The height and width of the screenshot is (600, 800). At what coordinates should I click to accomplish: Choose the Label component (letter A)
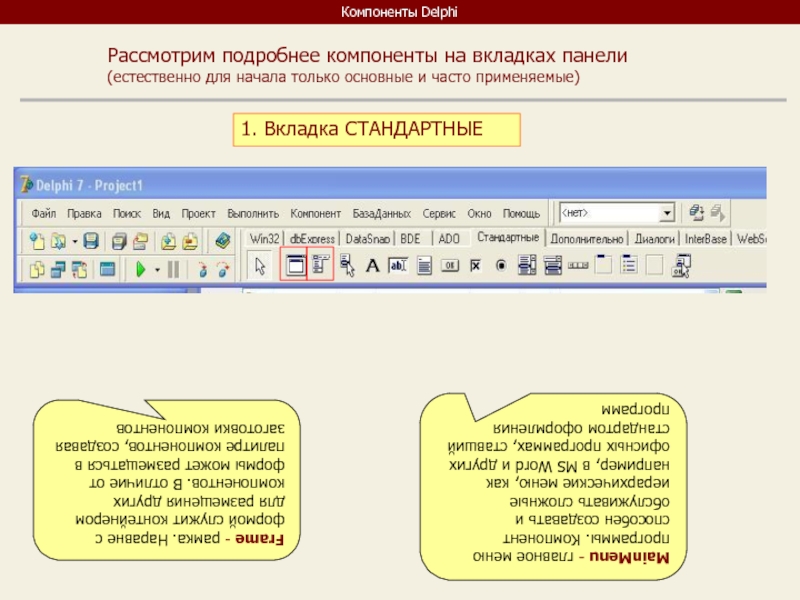(x=372, y=266)
